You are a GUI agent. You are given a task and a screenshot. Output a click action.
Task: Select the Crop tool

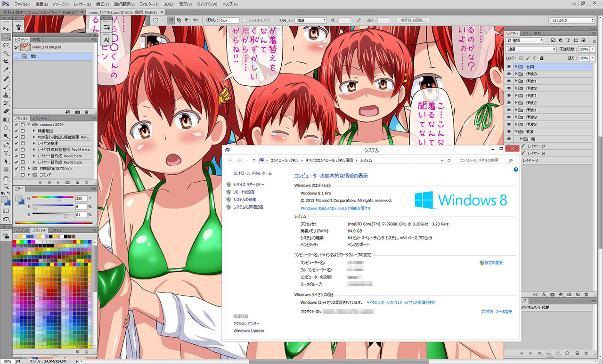coord(6,62)
